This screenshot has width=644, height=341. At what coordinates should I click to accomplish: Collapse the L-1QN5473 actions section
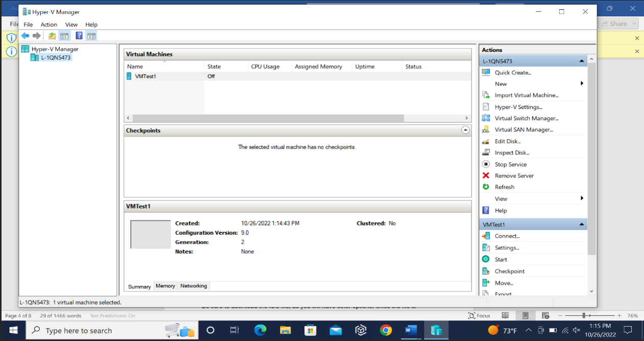(581, 61)
